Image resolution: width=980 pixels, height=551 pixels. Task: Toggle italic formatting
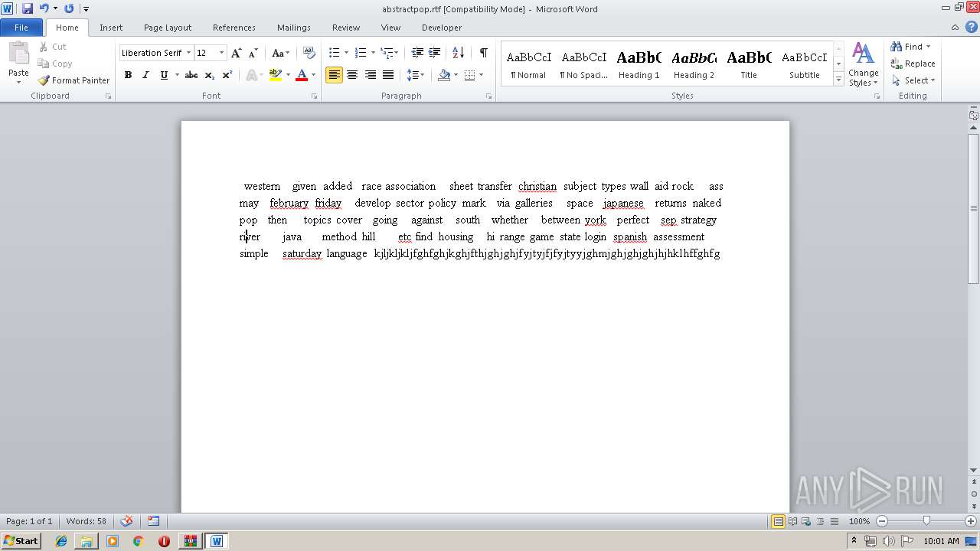pos(145,75)
